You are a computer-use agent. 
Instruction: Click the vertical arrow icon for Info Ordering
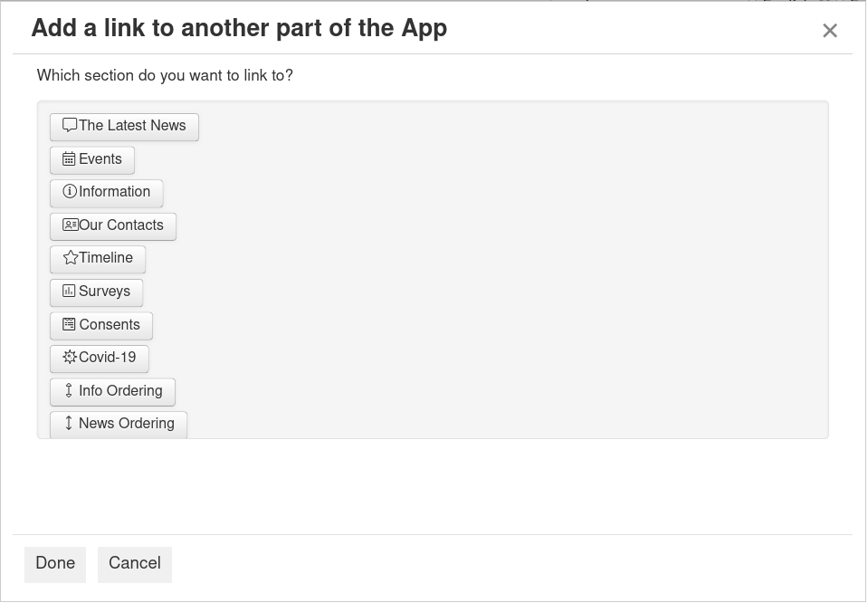[x=69, y=391]
